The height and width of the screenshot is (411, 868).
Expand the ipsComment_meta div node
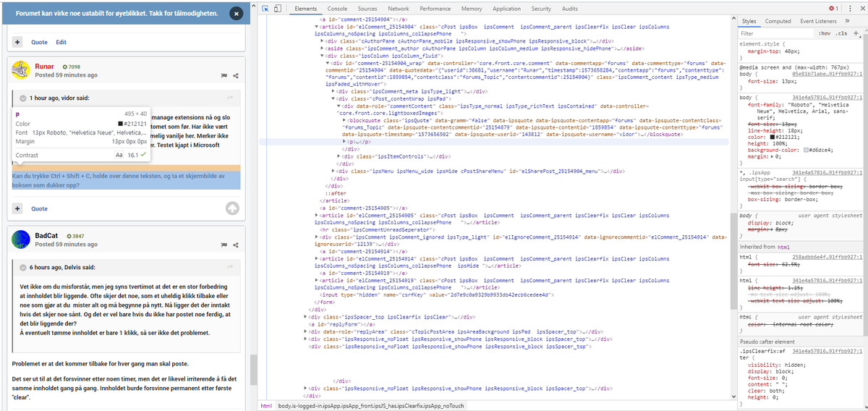(x=333, y=91)
